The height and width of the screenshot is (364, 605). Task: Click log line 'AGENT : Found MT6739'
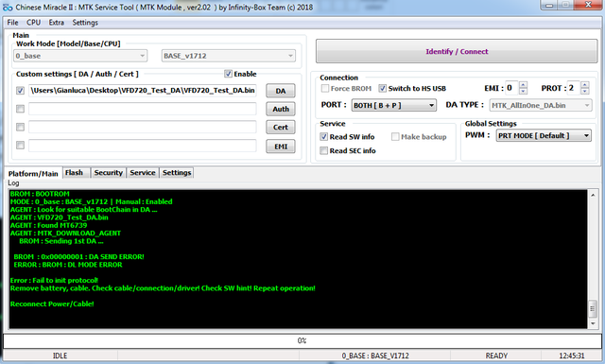pyautogui.click(x=48, y=225)
